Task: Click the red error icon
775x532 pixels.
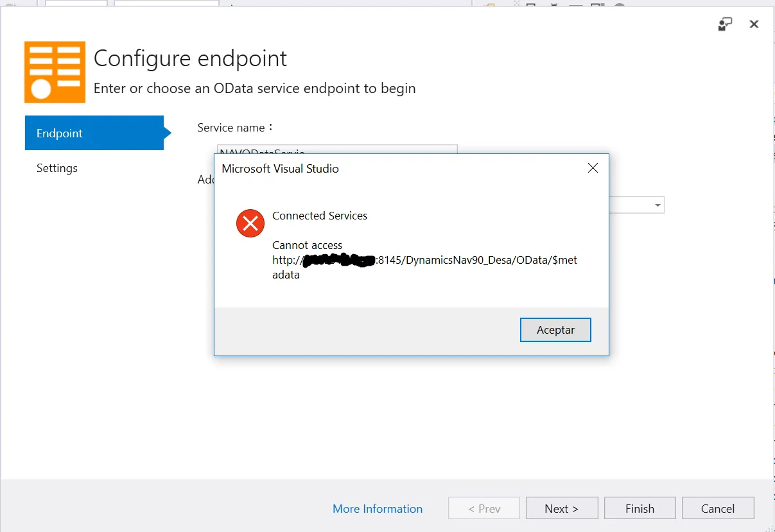Action: click(250, 223)
